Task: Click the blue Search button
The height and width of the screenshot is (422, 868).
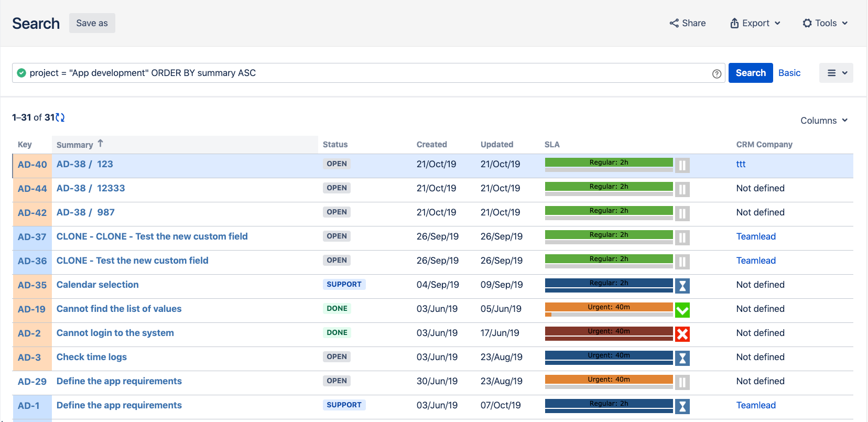Action: click(751, 73)
